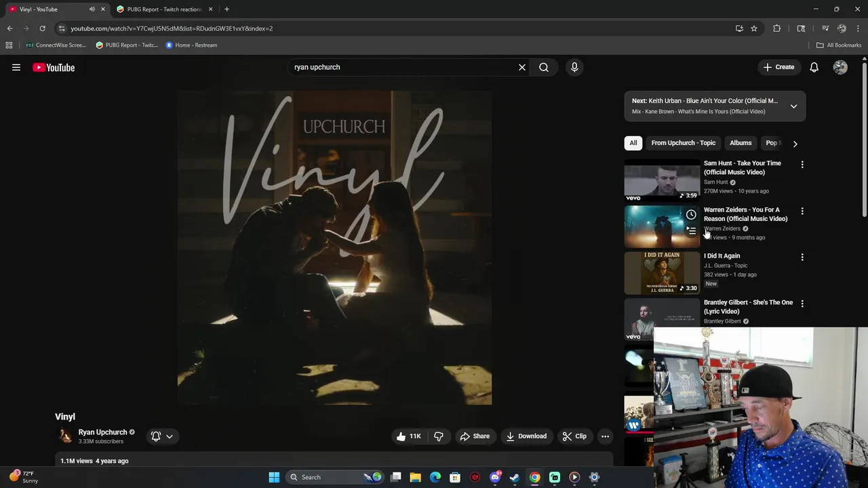Open Windows Settings gear in taskbar
The width and height of the screenshot is (868, 488).
[594, 477]
